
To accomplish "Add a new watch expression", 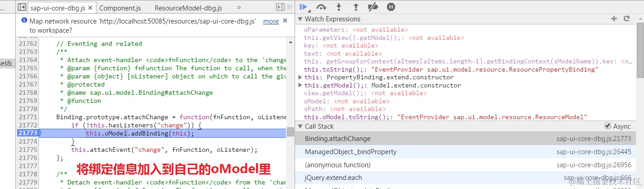I will pos(614,19).
